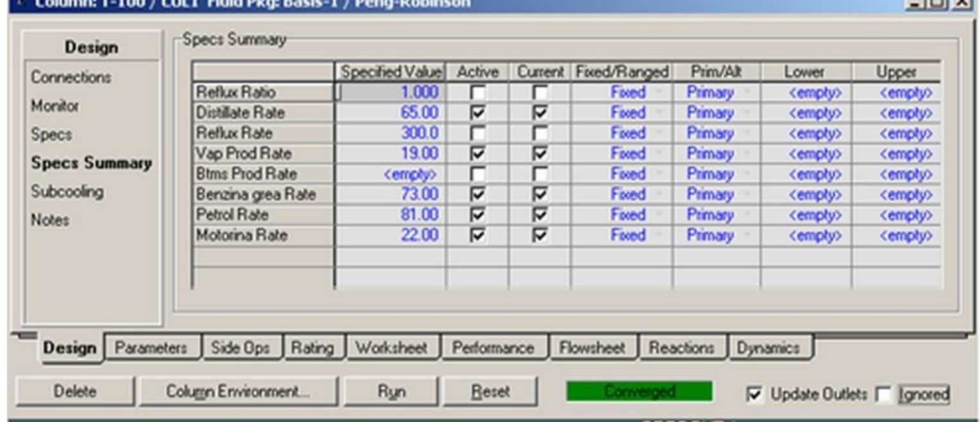This screenshot has width=980, height=422.
Task: Uncheck Motorina Rate Current checkbox
Action: coord(539,236)
